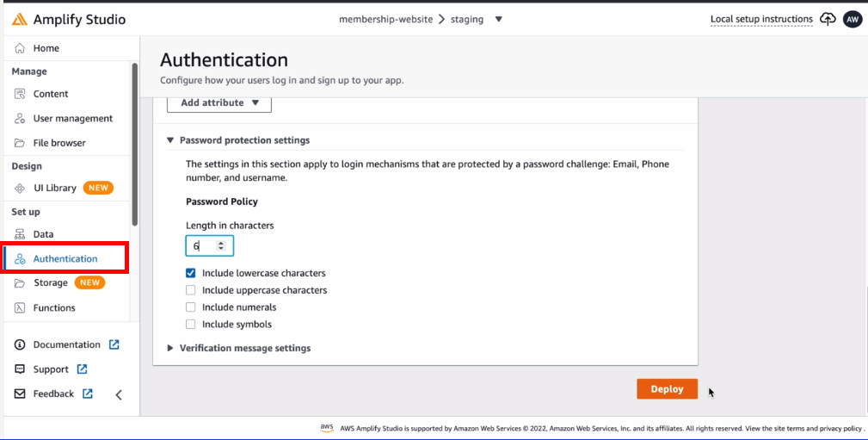Click the Amplify Studio logo icon
Image resolution: width=868 pixels, height=440 pixels.
[x=20, y=20]
